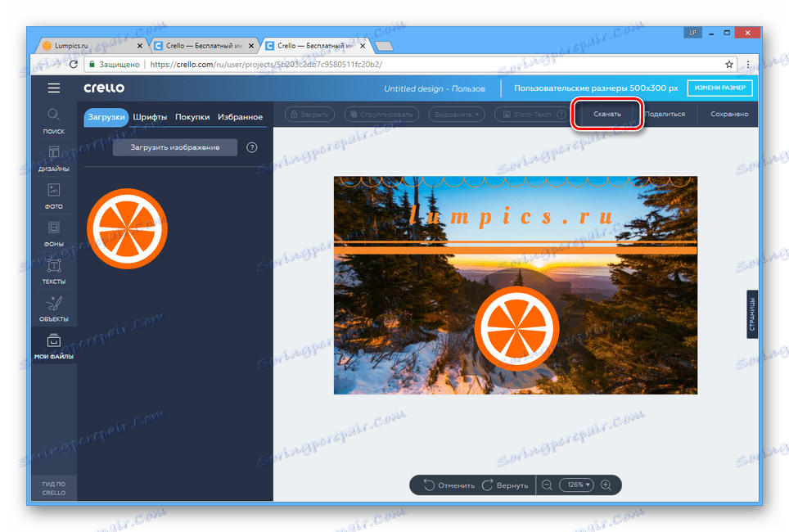Viewport: 789px width, 532px height.
Task: Select the Мои файлы sidebar section
Action: click(54, 346)
